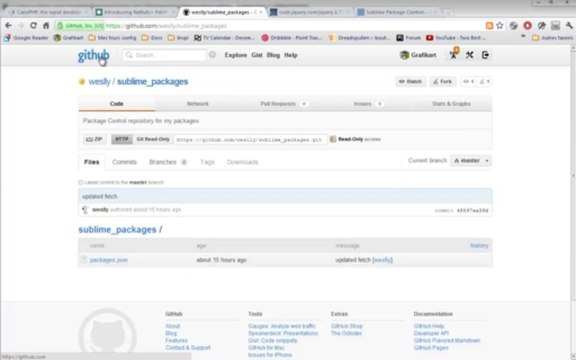The image size is (576, 360).
Task: Expand the master branch dropdown
Action: tap(471, 161)
